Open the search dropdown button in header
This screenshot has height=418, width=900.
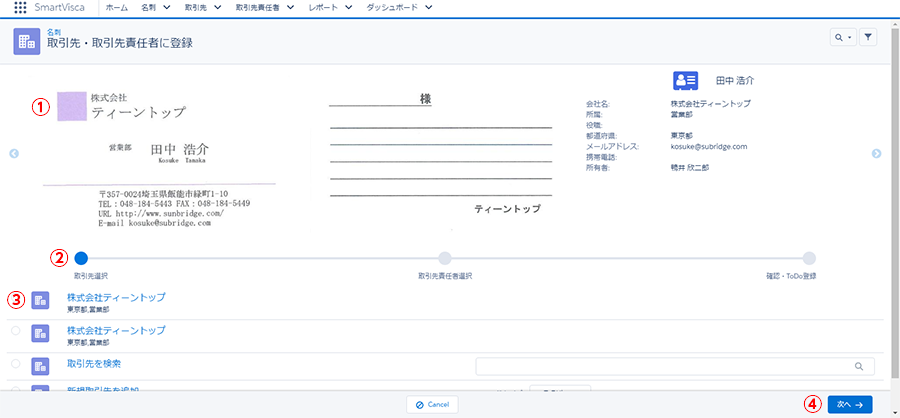[843, 37]
